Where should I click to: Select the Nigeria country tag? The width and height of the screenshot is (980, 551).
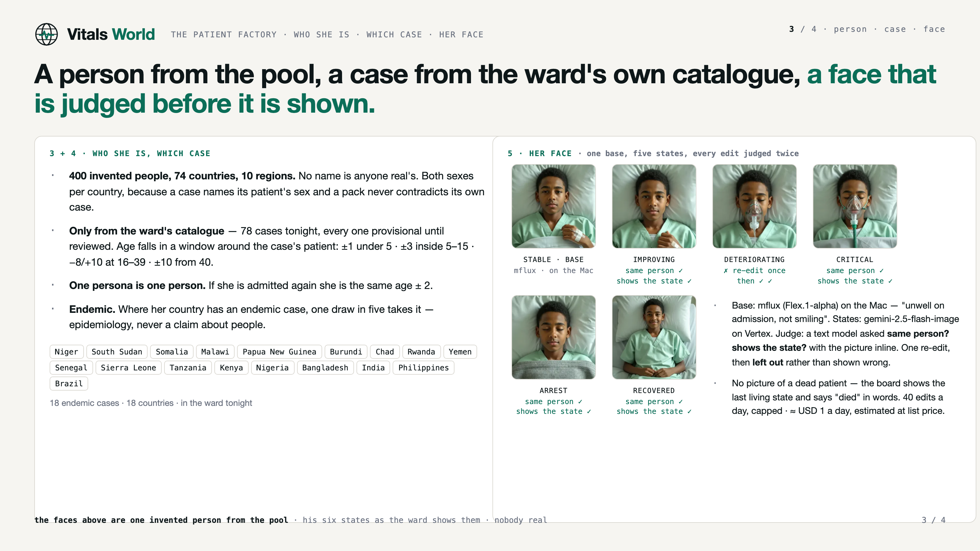click(x=272, y=368)
